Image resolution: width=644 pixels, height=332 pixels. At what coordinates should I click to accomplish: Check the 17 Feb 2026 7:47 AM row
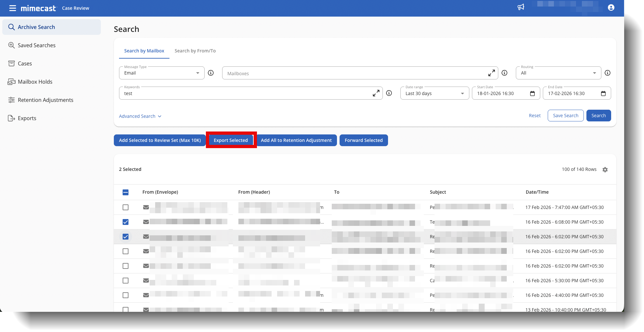[126, 207]
